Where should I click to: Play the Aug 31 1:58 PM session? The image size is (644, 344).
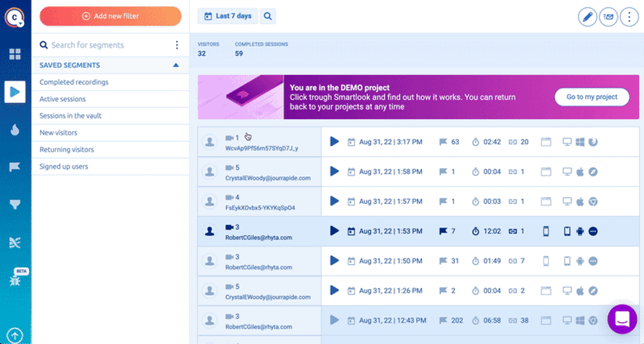click(x=334, y=171)
